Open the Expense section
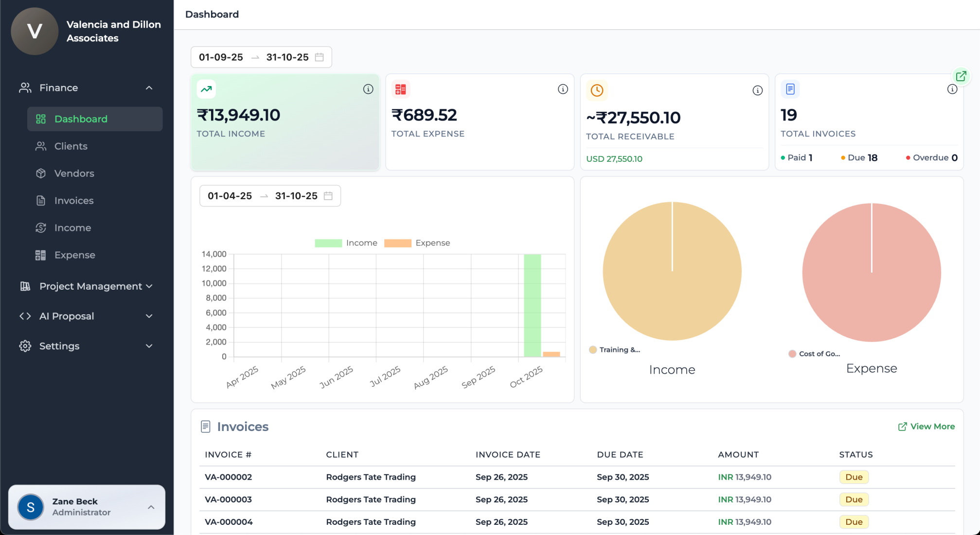 41,255
